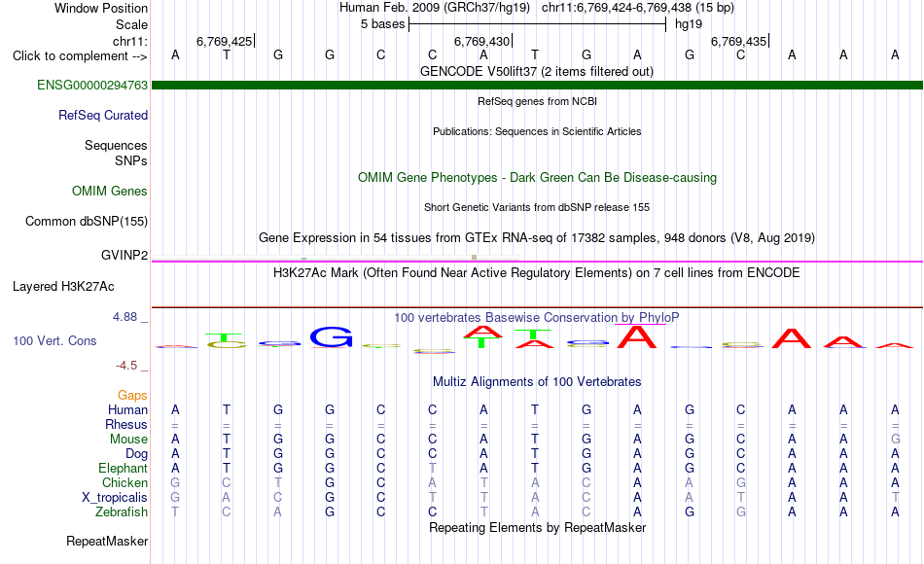
Task: Click the Gaps row label
Action: pos(132,396)
